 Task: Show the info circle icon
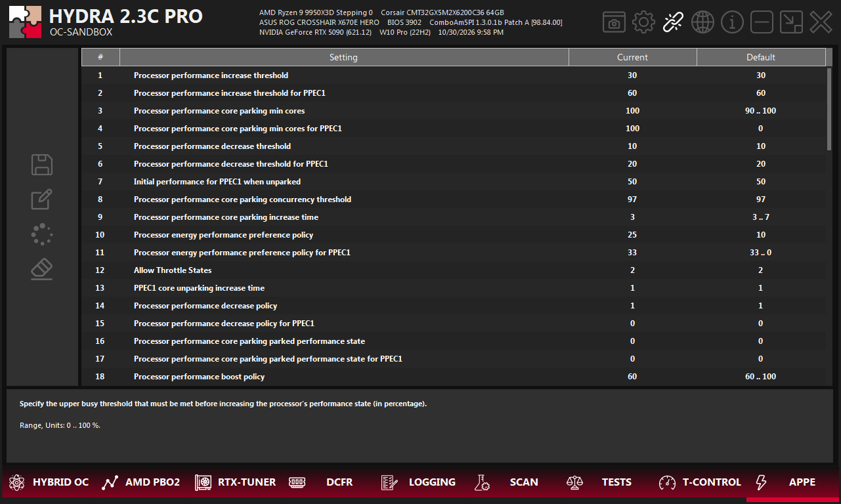(x=732, y=22)
